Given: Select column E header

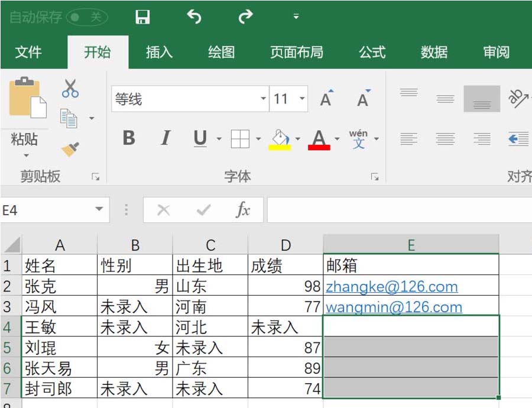Looking at the screenshot, I should coord(411,244).
